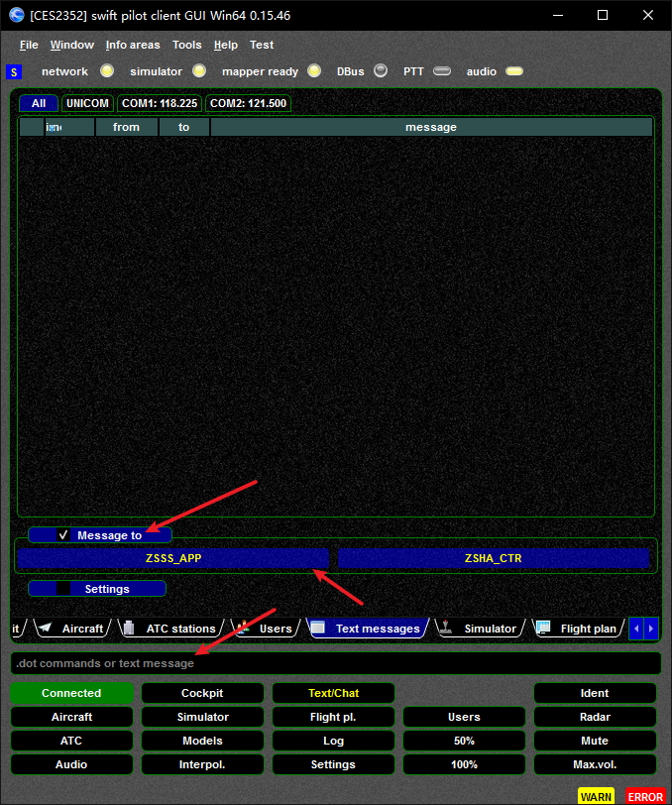Toggle the Settings checkbox below stations

pos(64,589)
